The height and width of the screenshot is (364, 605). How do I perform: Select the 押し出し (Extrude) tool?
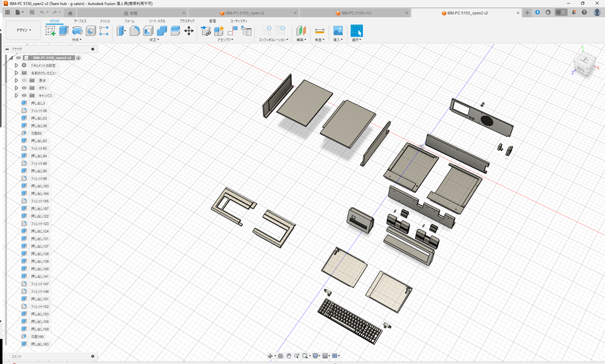63,31
